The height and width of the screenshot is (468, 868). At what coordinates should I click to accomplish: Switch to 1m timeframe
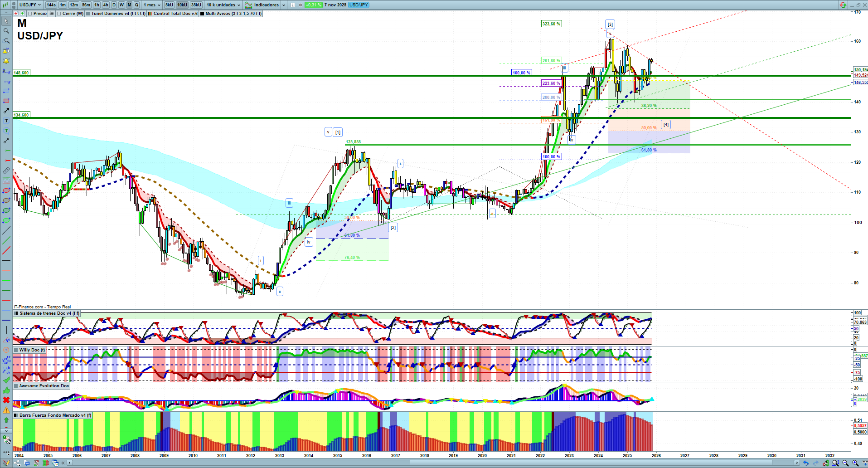(63, 5)
